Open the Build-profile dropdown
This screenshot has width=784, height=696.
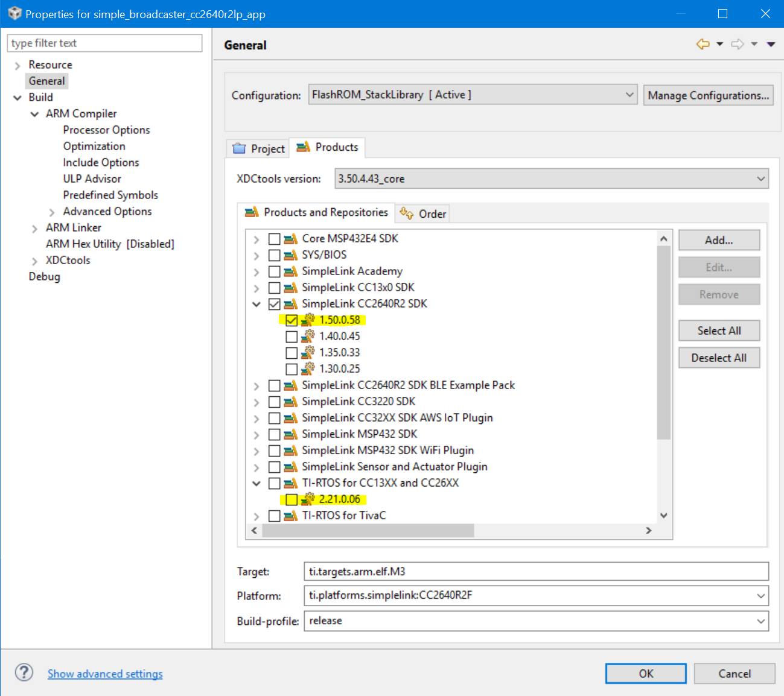click(x=536, y=621)
